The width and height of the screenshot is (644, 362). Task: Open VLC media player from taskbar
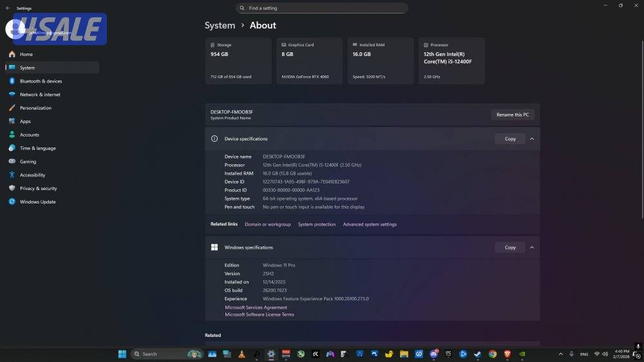[241, 354]
